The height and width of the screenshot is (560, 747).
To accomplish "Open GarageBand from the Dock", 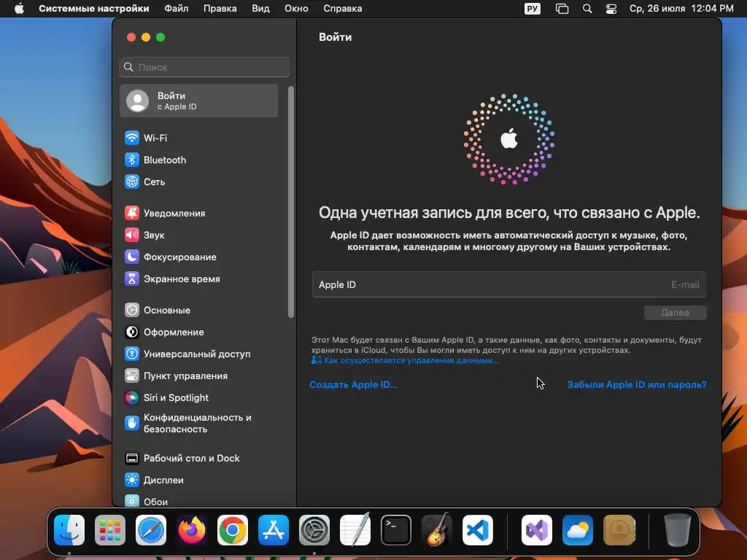I will (x=437, y=531).
